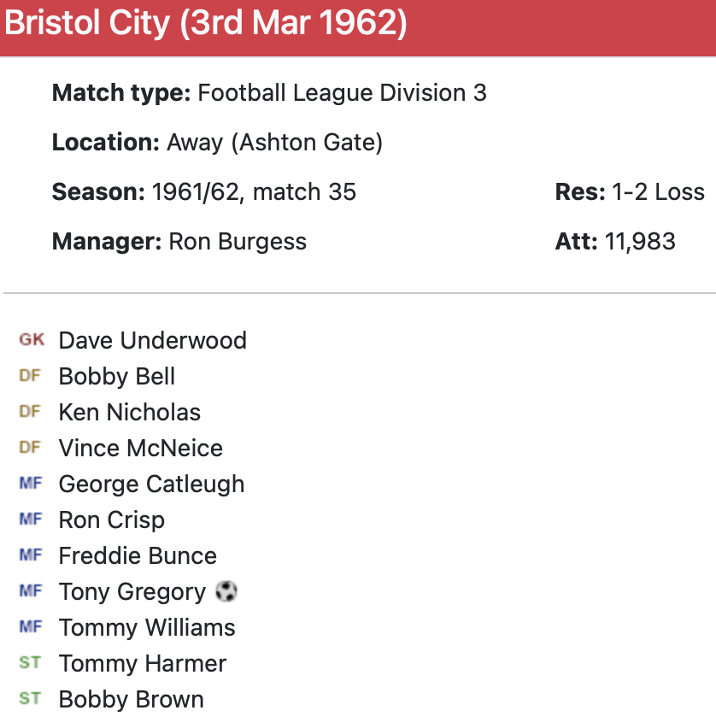The image size is (716, 728).
Task: Click the ST icon beside Tommy Harmer
Action: (30, 663)
